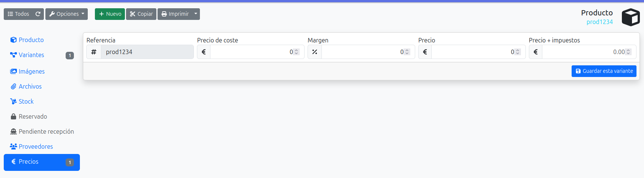644x178 pixels.
Task: Expand the Imprimir dropdown arrow
Action: 196,14
